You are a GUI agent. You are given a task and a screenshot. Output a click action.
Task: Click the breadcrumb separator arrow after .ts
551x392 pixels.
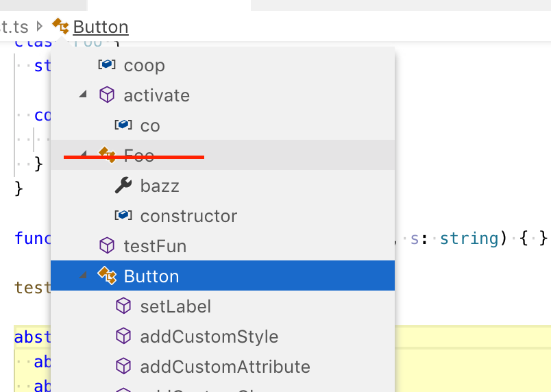(x=39, y=26)
